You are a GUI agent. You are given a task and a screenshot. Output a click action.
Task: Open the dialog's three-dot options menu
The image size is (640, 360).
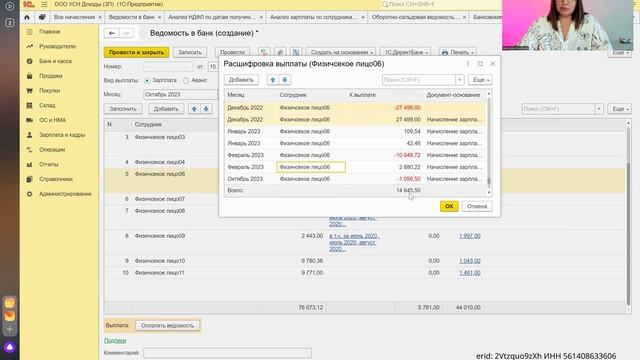[x=468, y=64]
